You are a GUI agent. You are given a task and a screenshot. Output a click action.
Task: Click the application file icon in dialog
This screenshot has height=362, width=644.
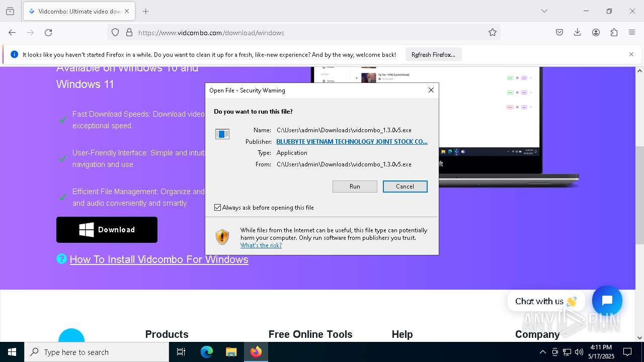tap(222, 134)
